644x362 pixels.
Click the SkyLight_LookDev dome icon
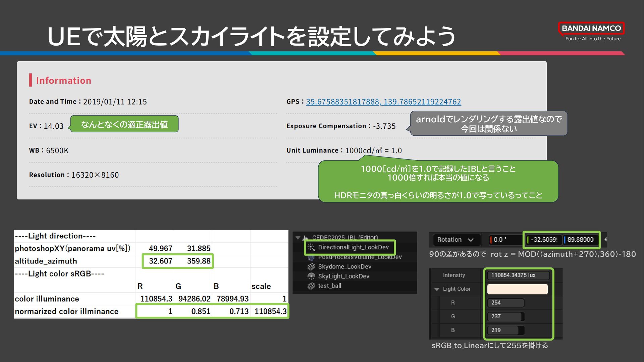(311, 276)
